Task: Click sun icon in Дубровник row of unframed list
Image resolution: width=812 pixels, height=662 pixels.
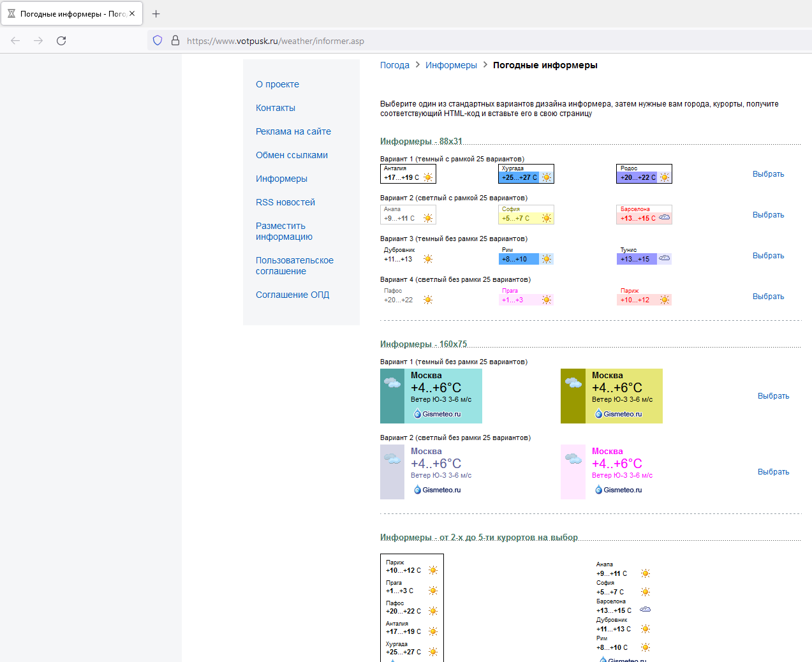Action: (646, 629)
